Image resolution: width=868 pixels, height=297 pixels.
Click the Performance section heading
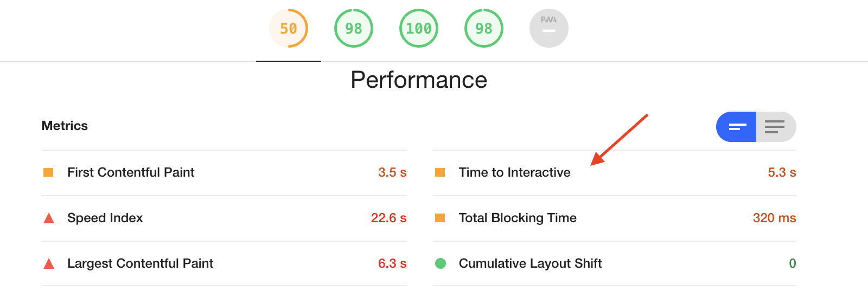pos(419,80)
